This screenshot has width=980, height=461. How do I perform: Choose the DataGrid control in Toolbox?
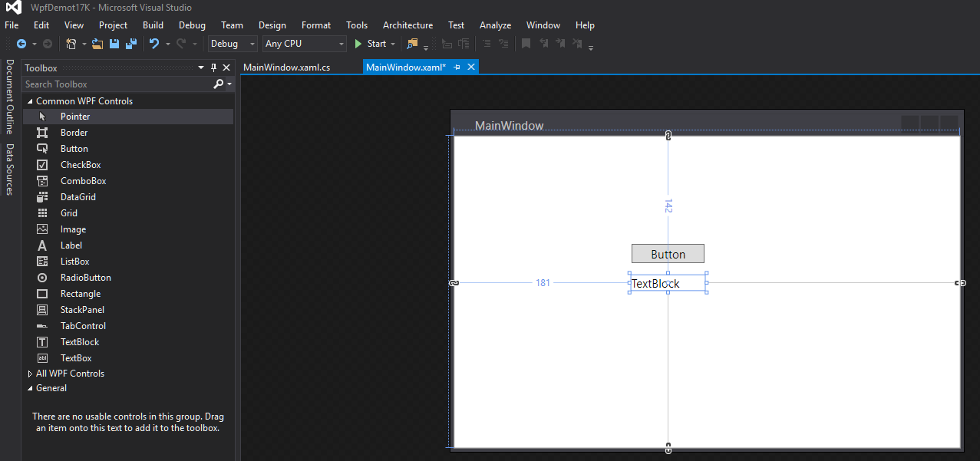point(78,197)
